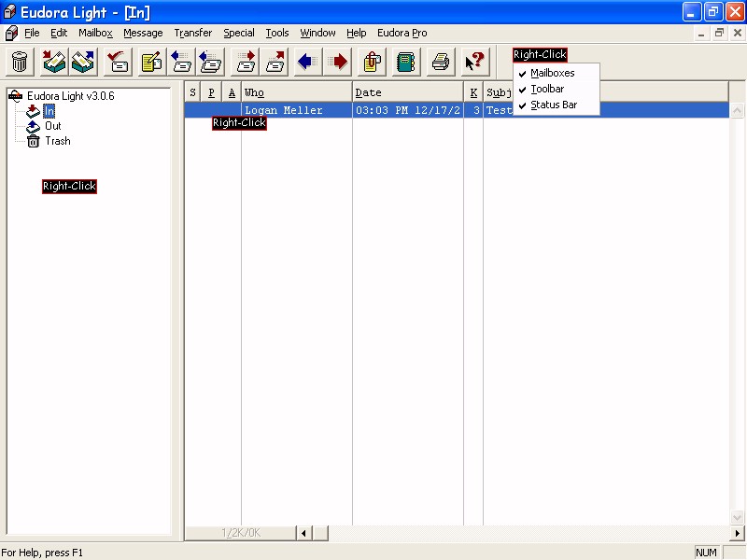Uncheck Mailboxes in the context menu
This screenshot has width=747, height=560.
(x=556, y=73)
